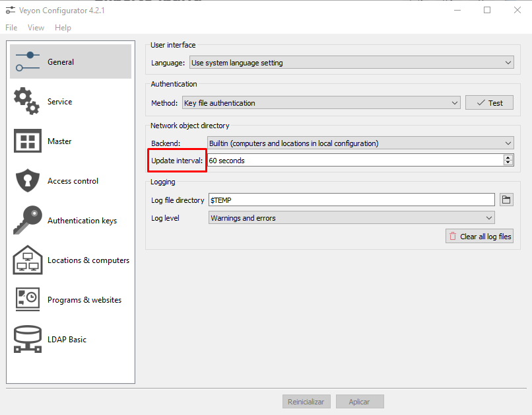
Task: Click the Programs & websites screen icon
Action: click(28, 299)
